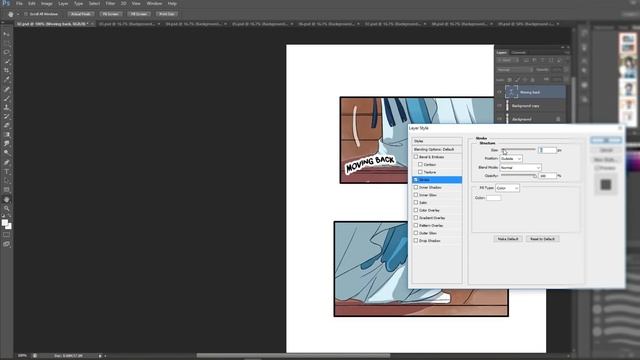This screenshot has width=640, height=360.
Task: Enable the Inner Shadow checkbox
Action: [x=416, y=187]
